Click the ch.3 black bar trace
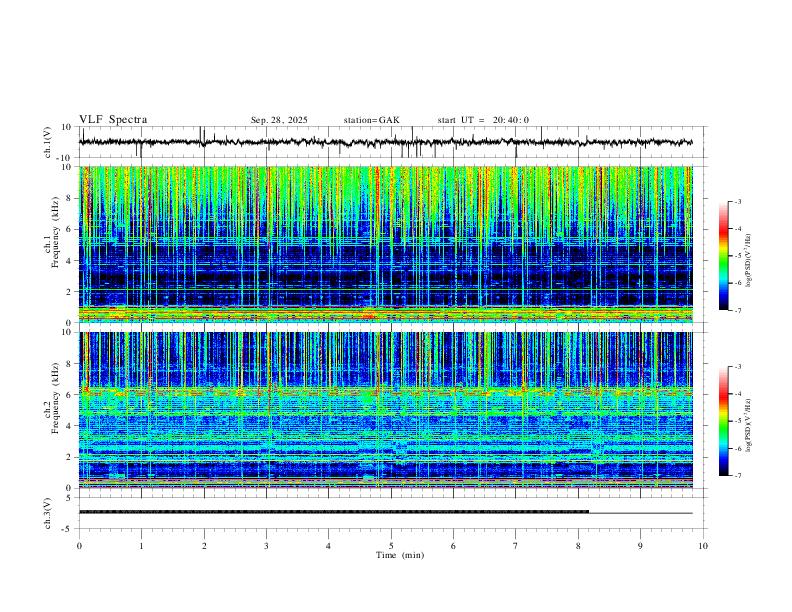Viewport: 792px width, 612px height. [334, 512]
